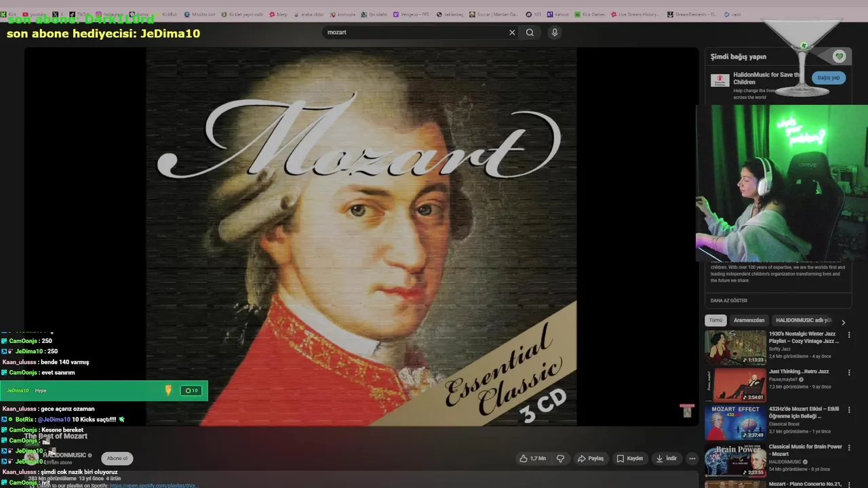Click the heart icon in donation panel
The height and width of the screenshot is (488, 868).
(x=839, y=56)
